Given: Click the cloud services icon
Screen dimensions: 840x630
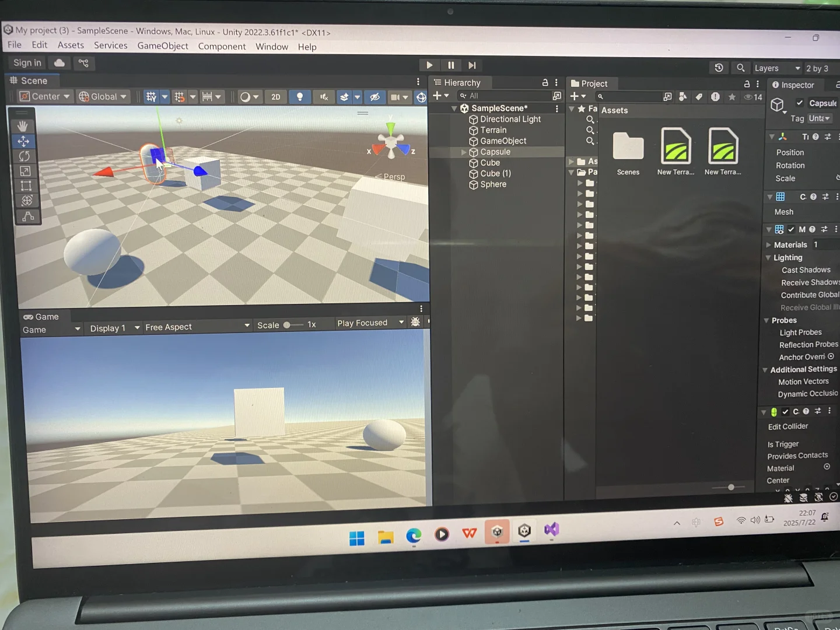Looking at the screenshot, I should pyautogui.click(x=60, y=63).
